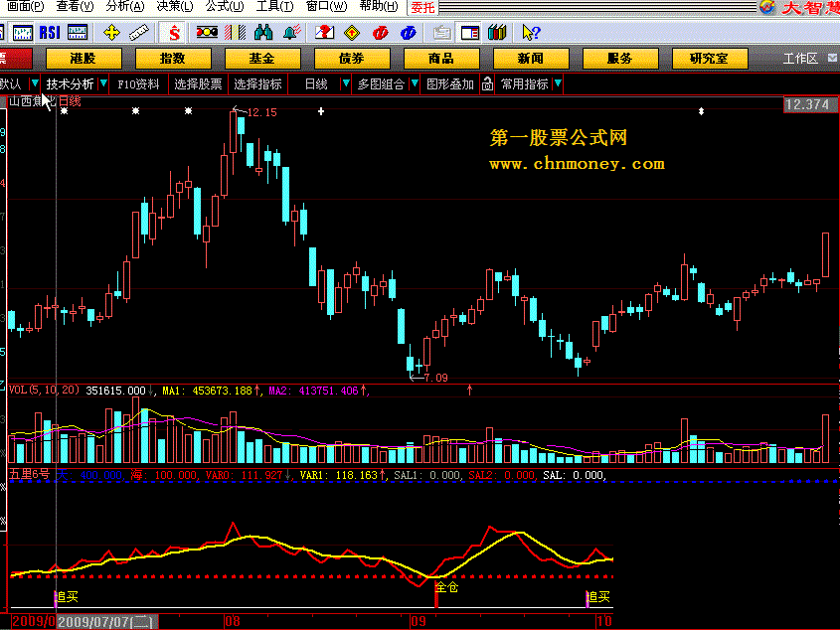Click the red S dollar icon

[x=174, y=33]
